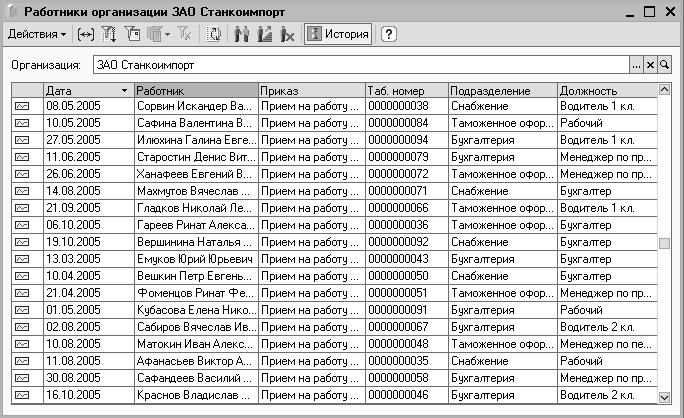The width and height of the screenshot is (684, 418).
Task: Click the staff transfer icon
Action: [x=265, y=34]
